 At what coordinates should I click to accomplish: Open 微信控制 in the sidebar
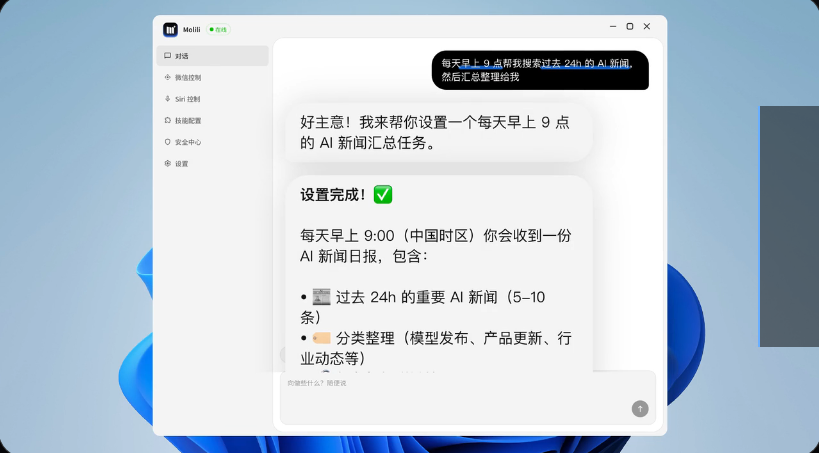point(187,77)
